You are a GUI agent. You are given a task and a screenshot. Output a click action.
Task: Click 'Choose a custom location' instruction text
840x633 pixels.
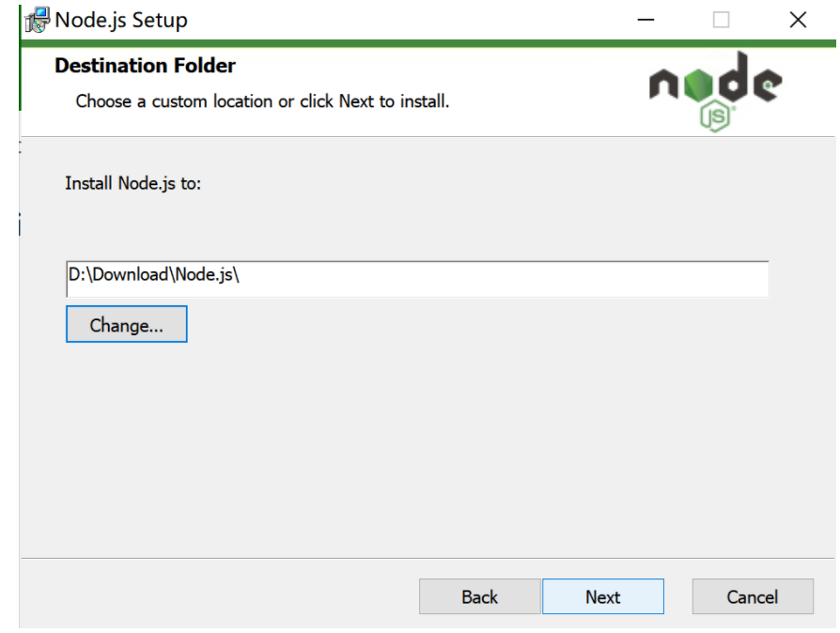click(x=262, y=101)
